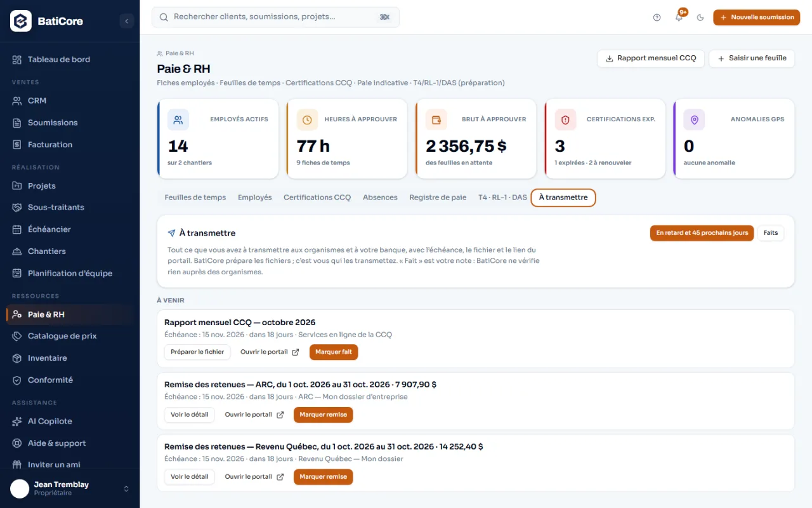Select En retard et 45 prochains jours filter
This screenshot has height=508, width=812.
[x=702, y=233]
